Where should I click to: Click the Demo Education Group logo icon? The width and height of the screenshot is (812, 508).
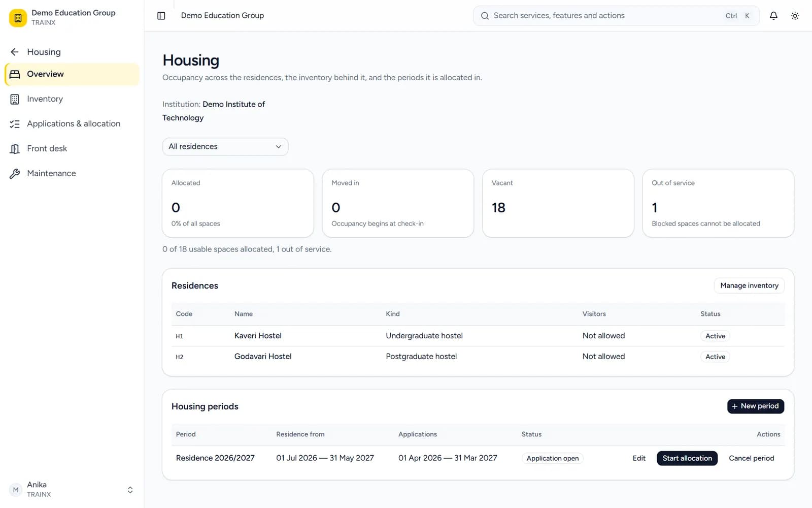click(18, 18)
